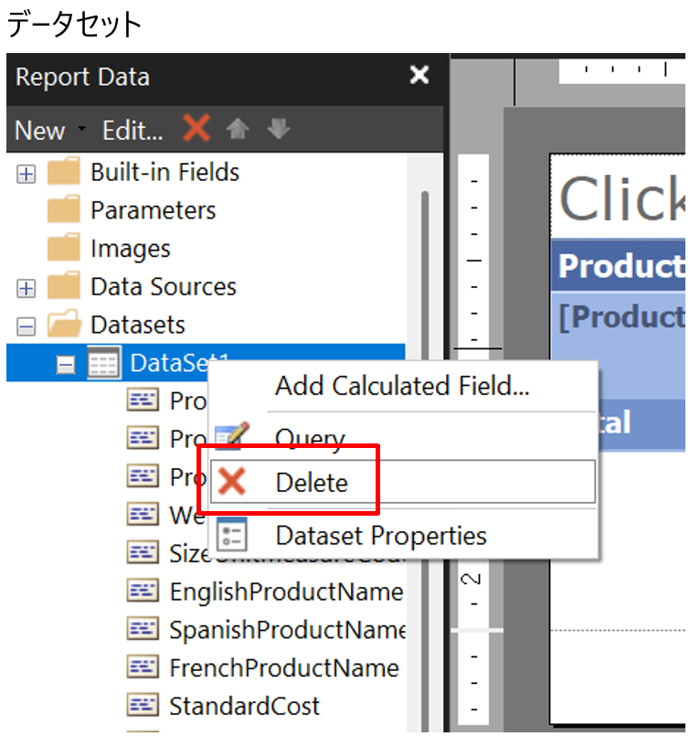Screen dimensions: 700x747
Task: Close the Report Data panel
Action: pos(419,75)
